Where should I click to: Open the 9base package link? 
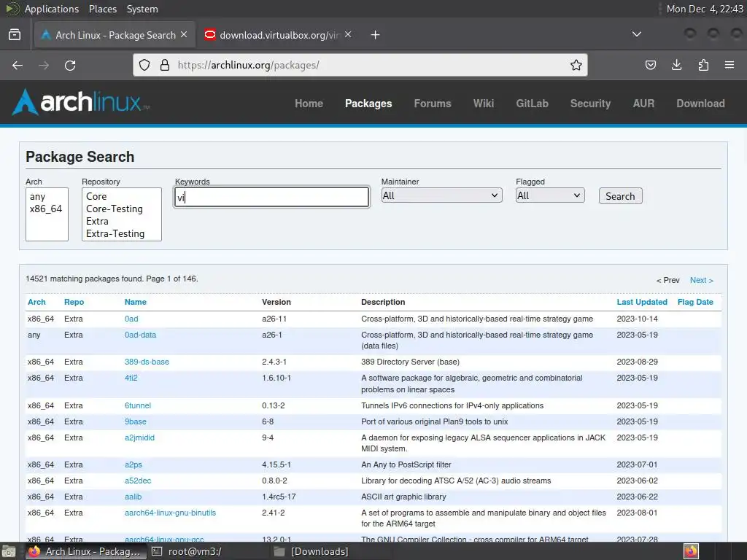pos(135,421)
